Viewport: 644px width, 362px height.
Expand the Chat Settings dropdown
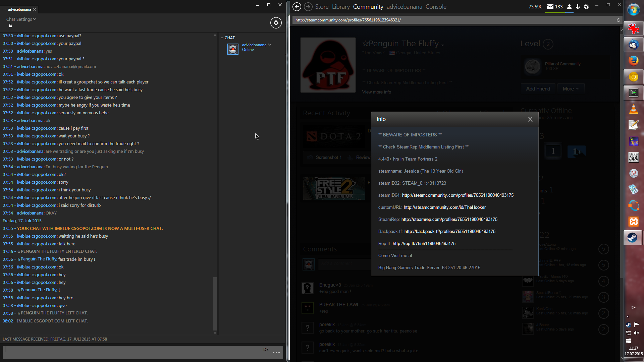[x=21, y=19]
